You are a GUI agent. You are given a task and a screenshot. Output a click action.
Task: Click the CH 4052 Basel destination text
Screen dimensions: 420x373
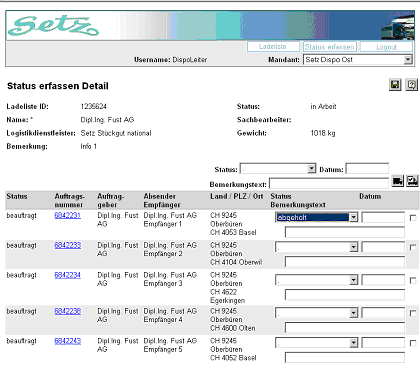pos(233,358)
